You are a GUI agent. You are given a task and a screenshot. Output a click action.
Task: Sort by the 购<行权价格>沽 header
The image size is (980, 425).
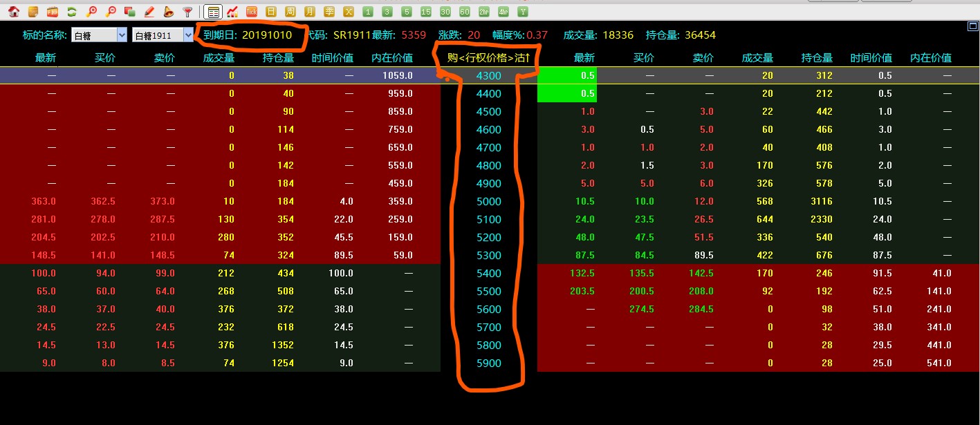click(x=488, y=58)
